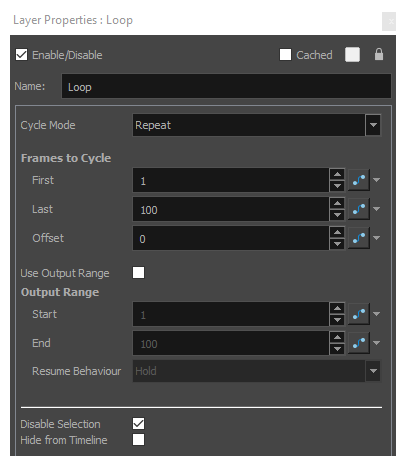Click the function curve icon for Last
This screenshot has width=406, height=466.
359,209
